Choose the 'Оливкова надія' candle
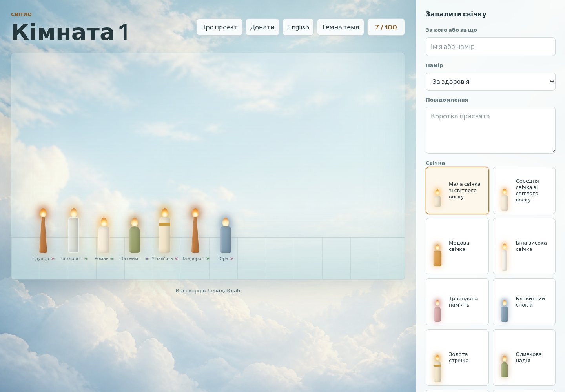 tap(524, 358)
